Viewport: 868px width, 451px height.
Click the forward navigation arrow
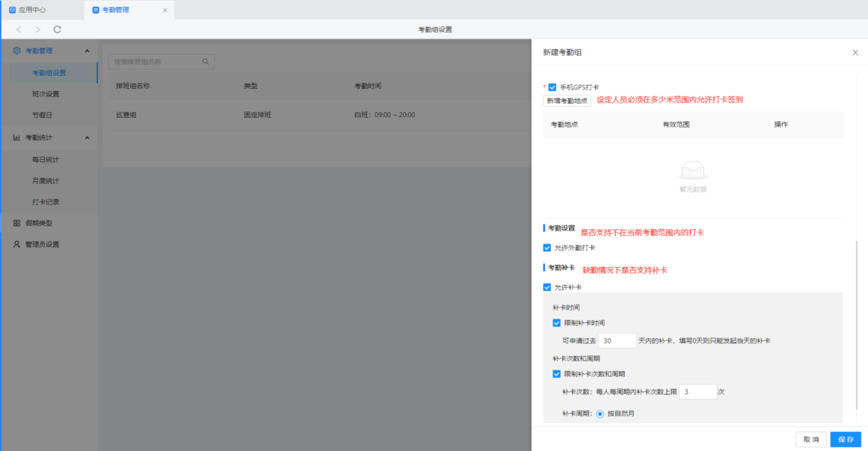click(x=38, y=30)
